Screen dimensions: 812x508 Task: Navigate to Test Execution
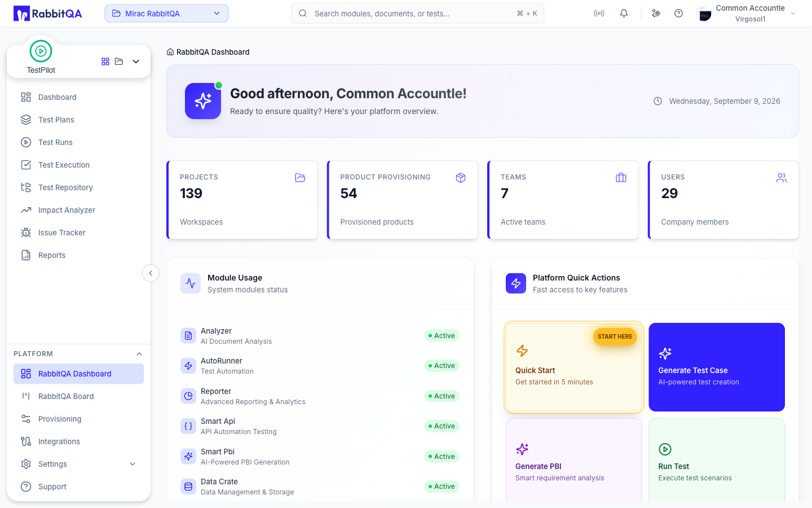click(78, 165)
